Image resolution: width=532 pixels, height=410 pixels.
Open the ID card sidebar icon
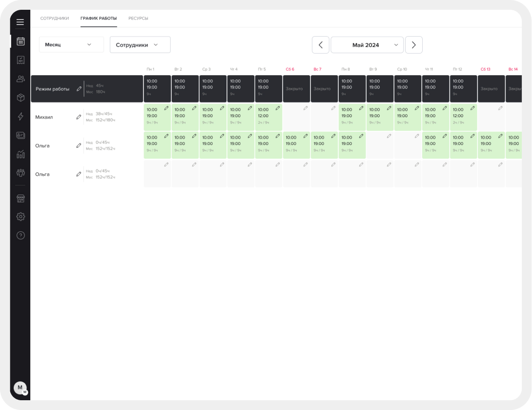click(20, 135)
